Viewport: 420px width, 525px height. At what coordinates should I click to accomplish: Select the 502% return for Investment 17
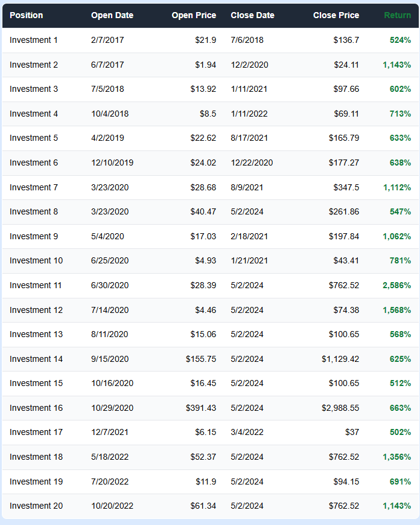coord(400,432)
